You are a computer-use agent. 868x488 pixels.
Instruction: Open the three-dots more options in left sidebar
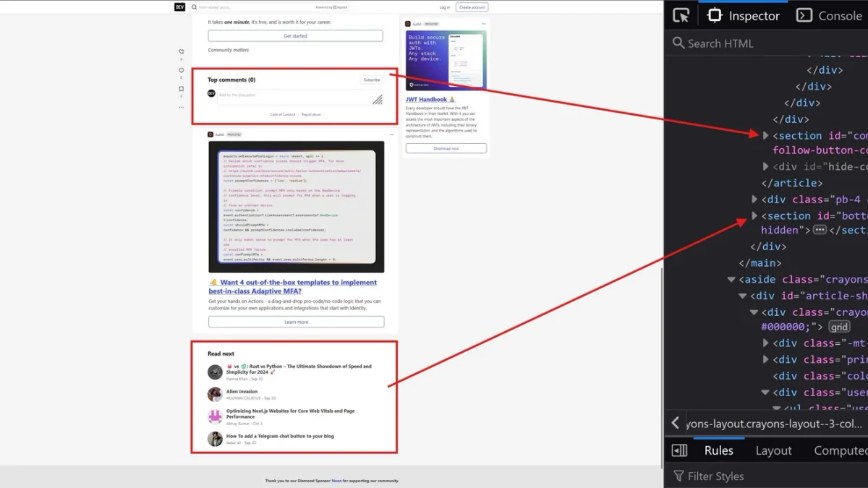pyautogui.click(x=182, y=107)
